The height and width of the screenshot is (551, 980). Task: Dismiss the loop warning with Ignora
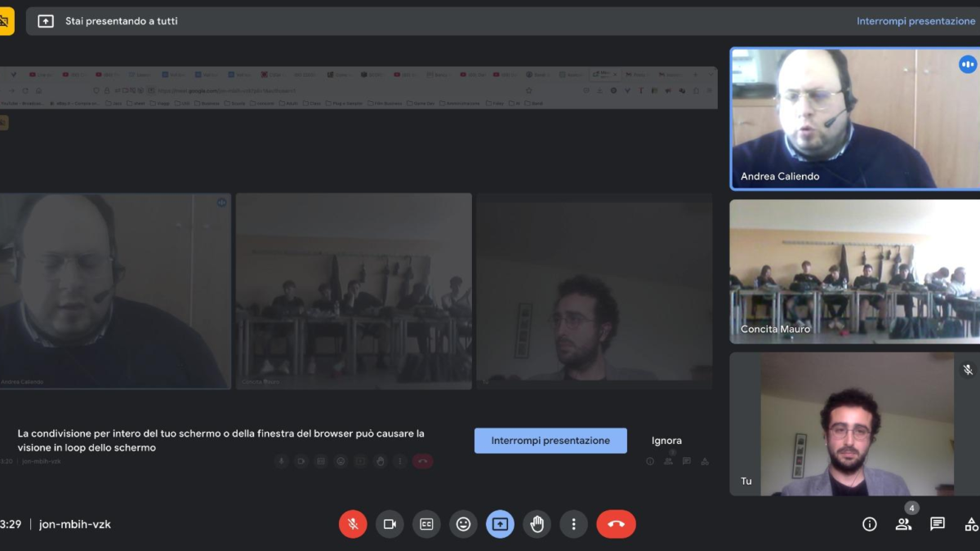(x=666, y=441)
